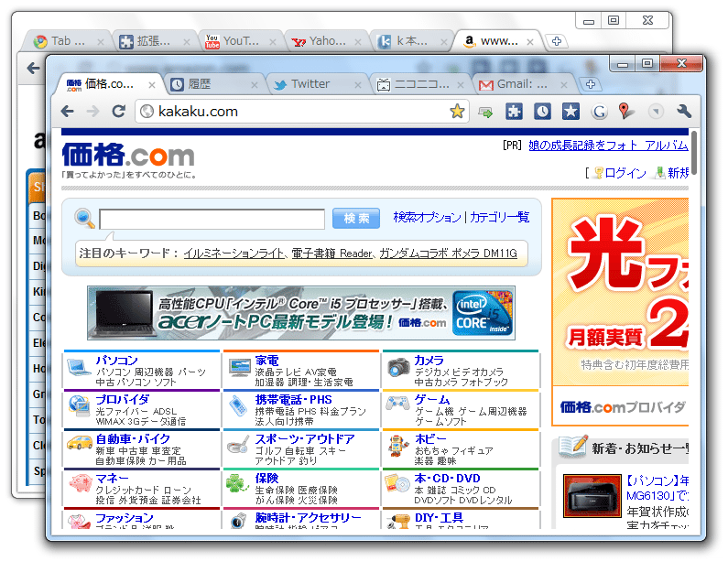Open 自動車・バイク category
This screenshot has width=728, height=561.
click(133, 439)
